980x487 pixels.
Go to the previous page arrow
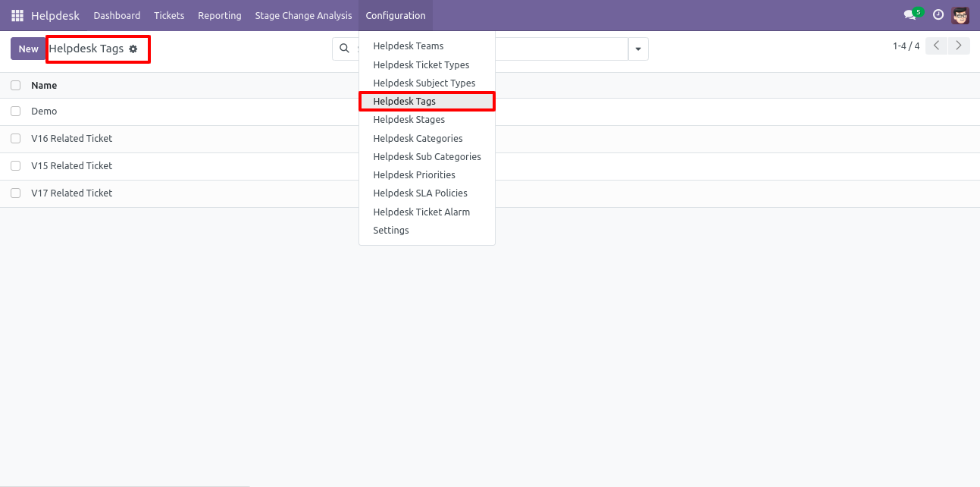point(937,46)
